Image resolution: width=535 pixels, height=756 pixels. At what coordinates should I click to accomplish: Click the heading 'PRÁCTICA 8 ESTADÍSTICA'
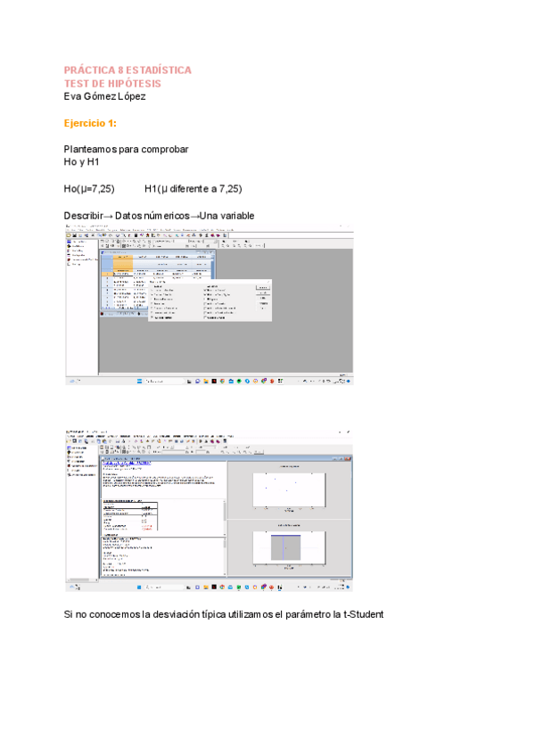pyautogui.click(x=128, y=70)
